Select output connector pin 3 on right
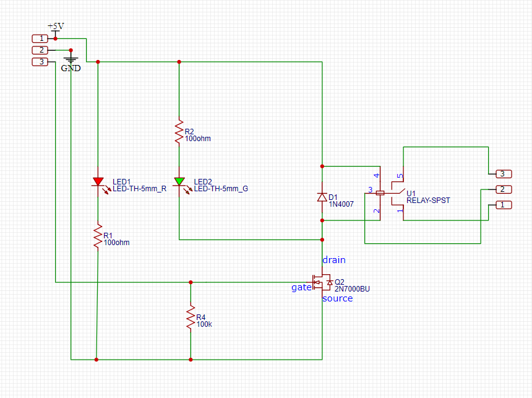532x398 pixels. coord(504,174)
